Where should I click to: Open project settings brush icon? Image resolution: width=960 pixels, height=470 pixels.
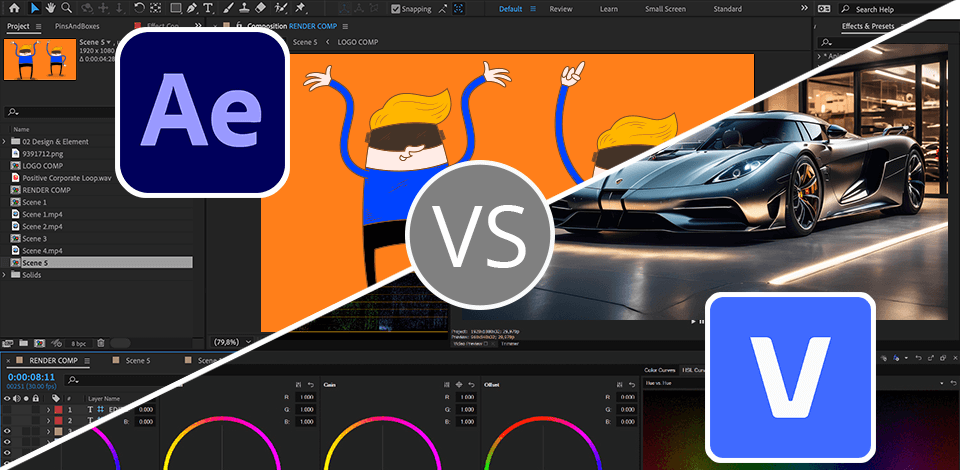pos(57,343)
